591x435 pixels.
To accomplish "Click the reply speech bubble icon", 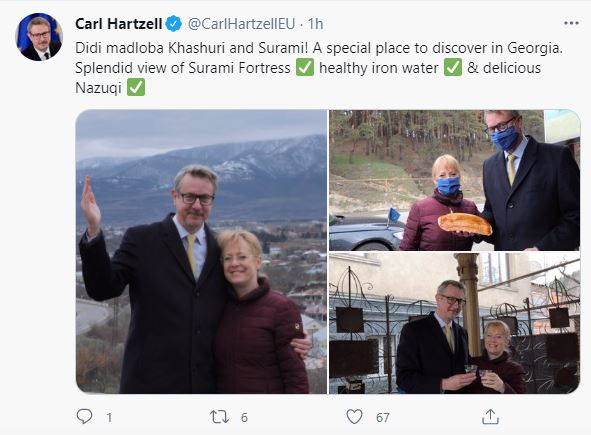I will pos(84,417).
